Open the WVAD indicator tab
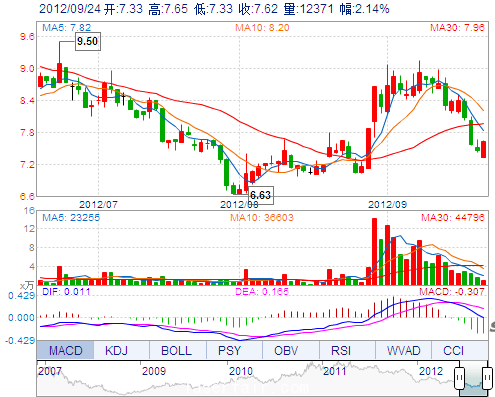Image resolution: width=495 pixels, height=397 pixels. pos(403,350)
